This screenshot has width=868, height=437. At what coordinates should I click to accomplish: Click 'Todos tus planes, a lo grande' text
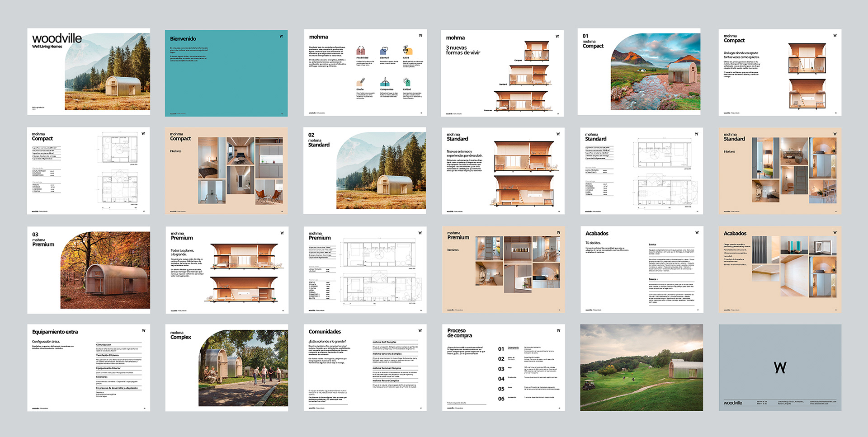(x=182, y=252)
